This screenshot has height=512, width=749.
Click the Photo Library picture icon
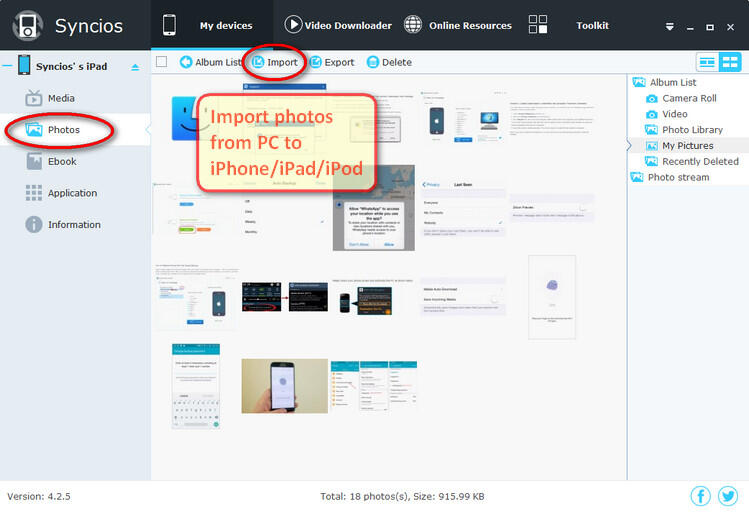[651, 129]
